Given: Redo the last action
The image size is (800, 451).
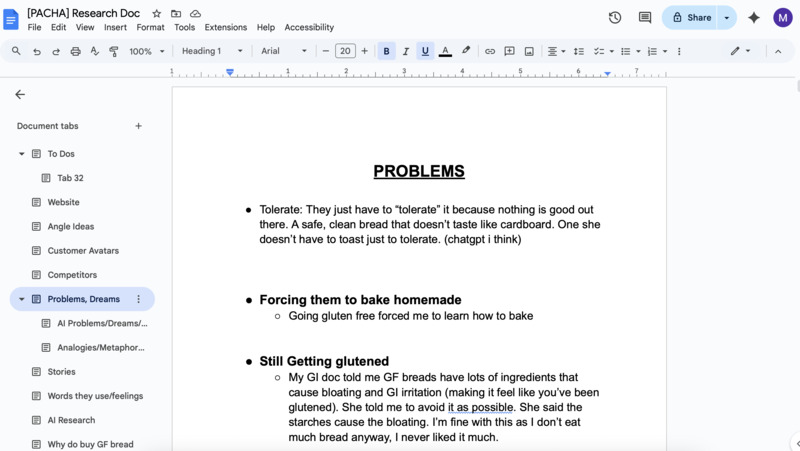Looking at the screenshot, I should [56, 51].
